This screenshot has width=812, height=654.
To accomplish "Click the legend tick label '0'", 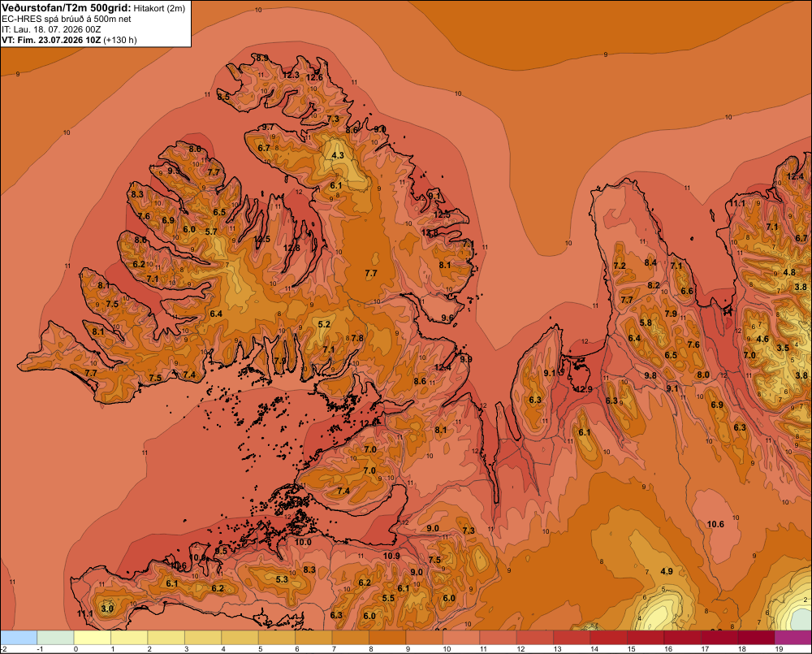I will point(76,649).
